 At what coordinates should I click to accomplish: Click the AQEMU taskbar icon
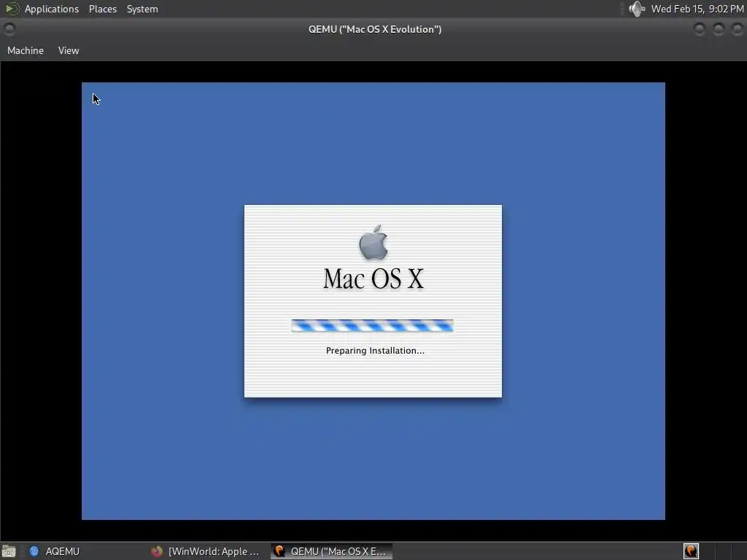coord(34,551)
